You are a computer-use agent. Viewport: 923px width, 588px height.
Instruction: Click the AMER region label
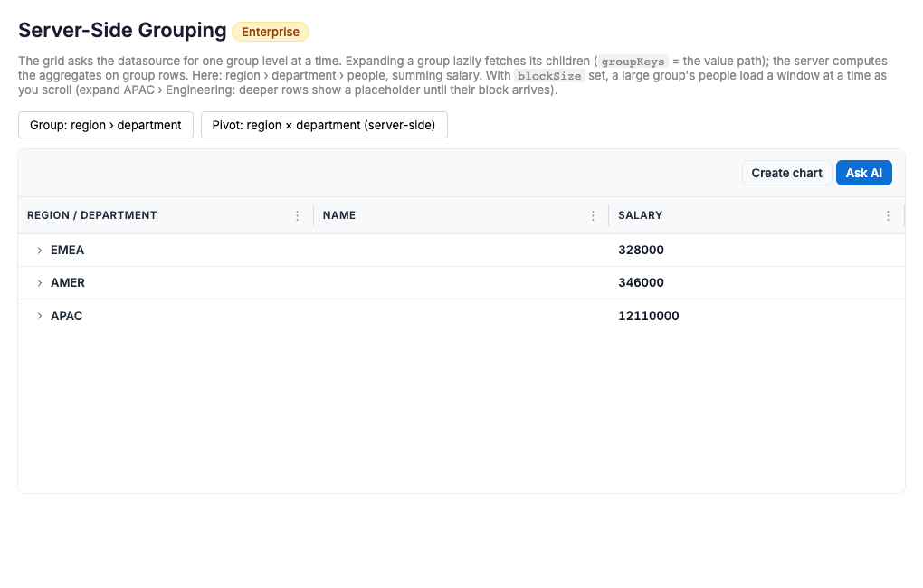(68, 282)
